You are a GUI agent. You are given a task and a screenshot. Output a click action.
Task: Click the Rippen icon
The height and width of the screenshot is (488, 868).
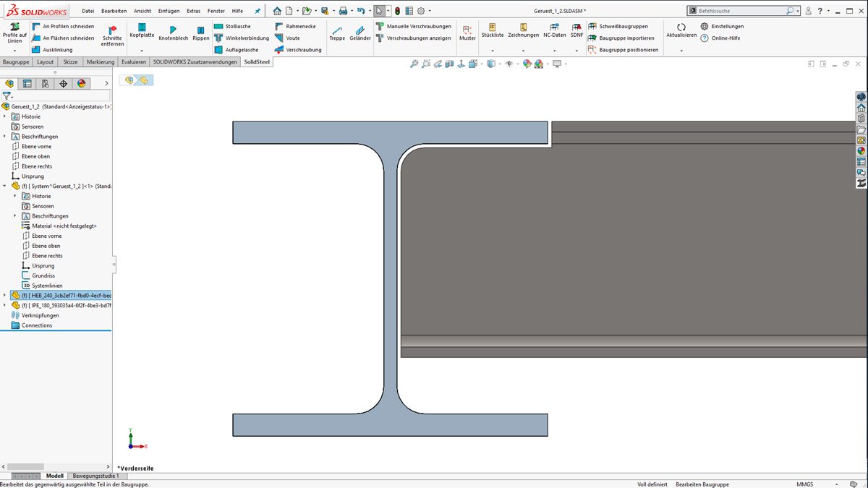pos(201,30)
